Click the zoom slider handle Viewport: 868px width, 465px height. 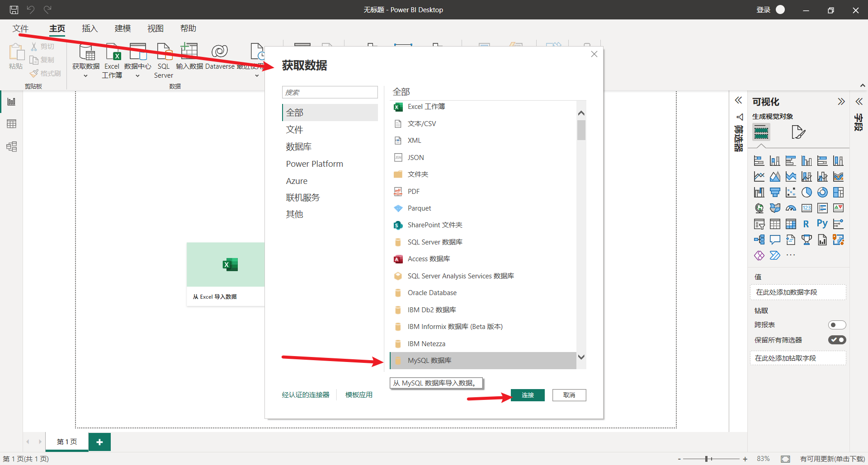point(706,459)
